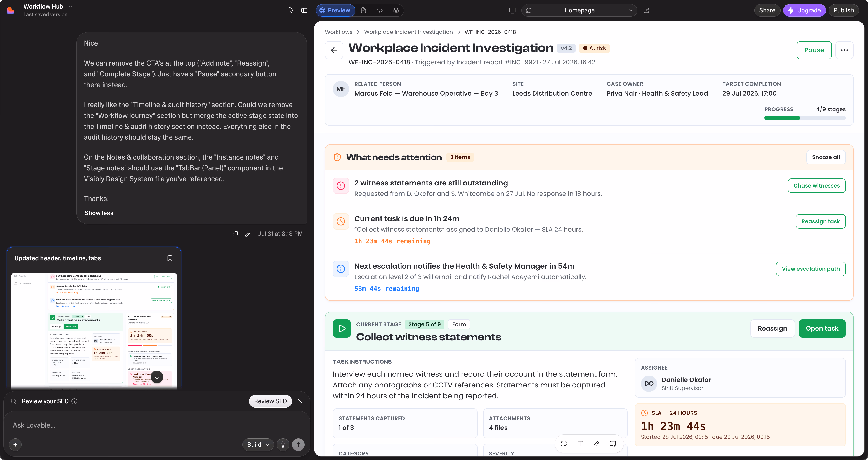Focus the Ask Lovable input field
The width and height of the screenshot is (868, 460).
(157, 425)
